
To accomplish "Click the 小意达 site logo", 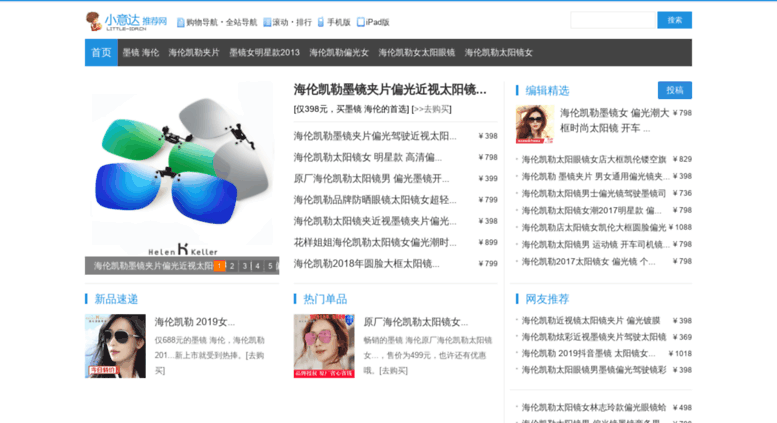I will click(126, 21).
